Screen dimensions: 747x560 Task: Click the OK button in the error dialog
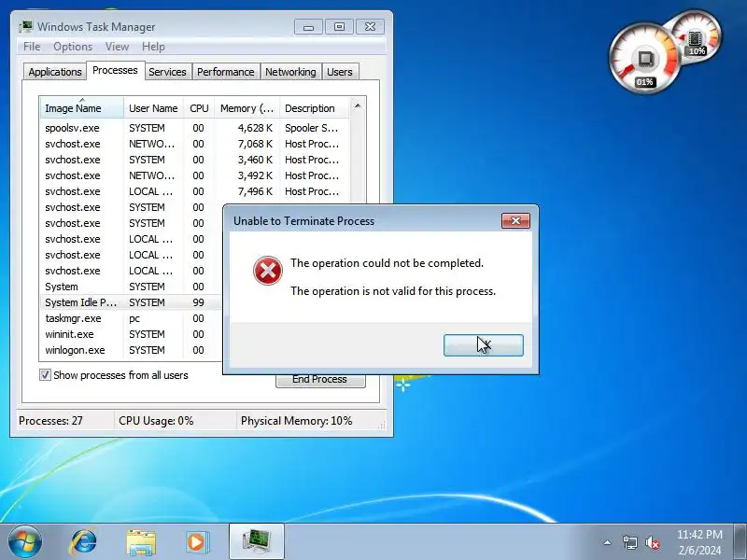483,345
